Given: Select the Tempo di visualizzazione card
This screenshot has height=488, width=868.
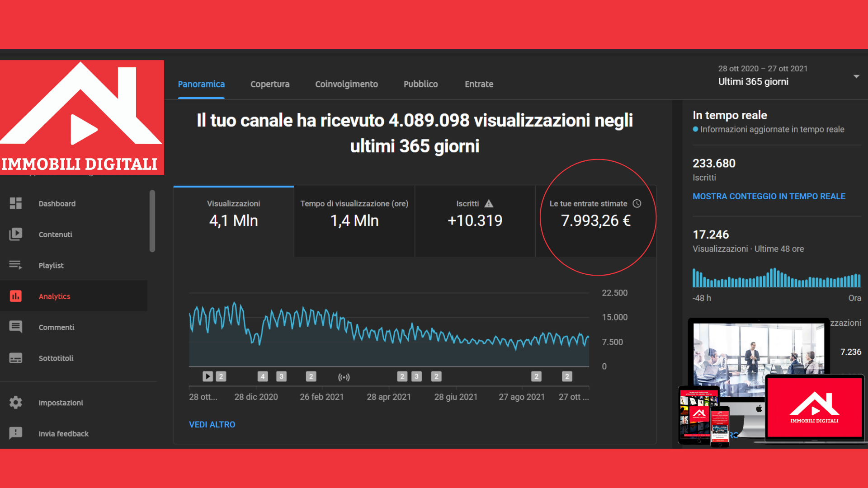Looking at the screenshot, I should tap(354, 221).
